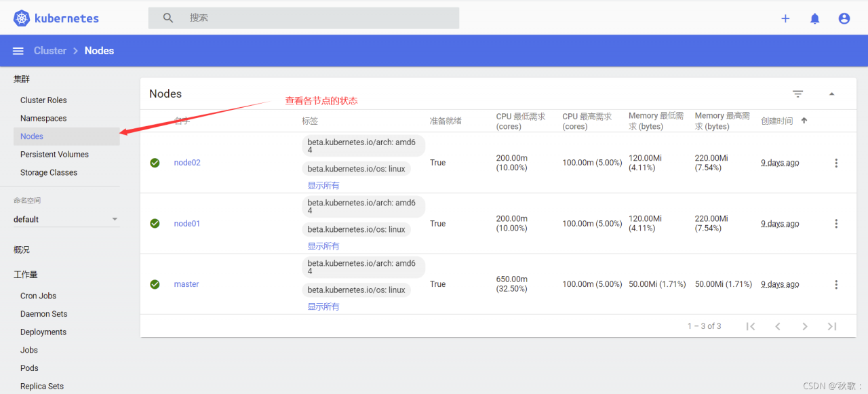This screenshot has width=868, height=394.
Task: Open the user account icon
Action: click(x=844, y=18)
